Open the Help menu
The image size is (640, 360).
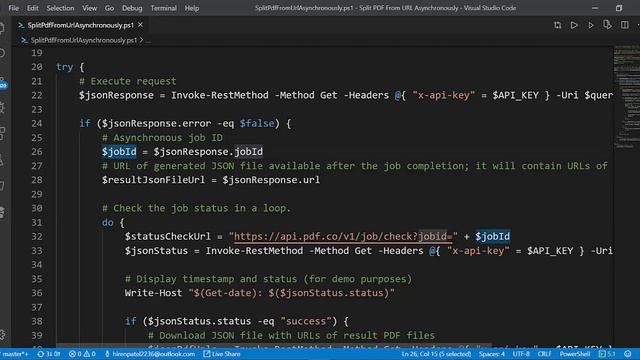[191, 8]
